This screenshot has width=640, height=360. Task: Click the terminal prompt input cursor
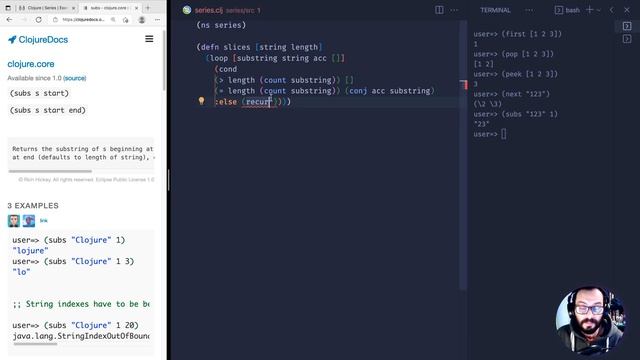tap(504, 134)
